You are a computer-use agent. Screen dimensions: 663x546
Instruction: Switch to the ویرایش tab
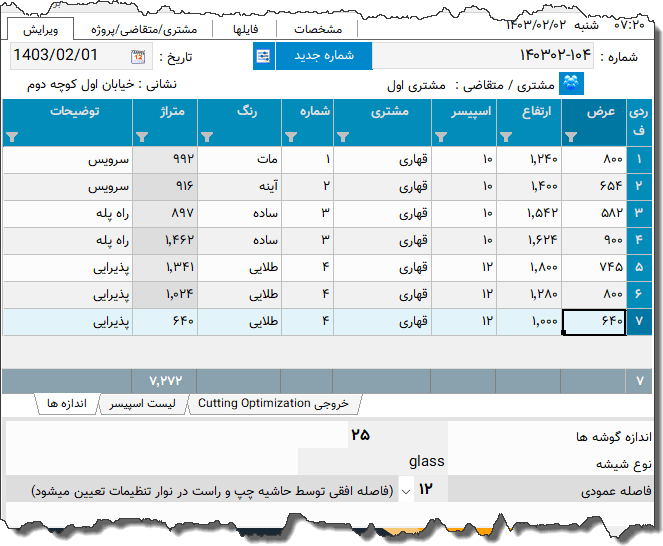(x=41, y=30)
